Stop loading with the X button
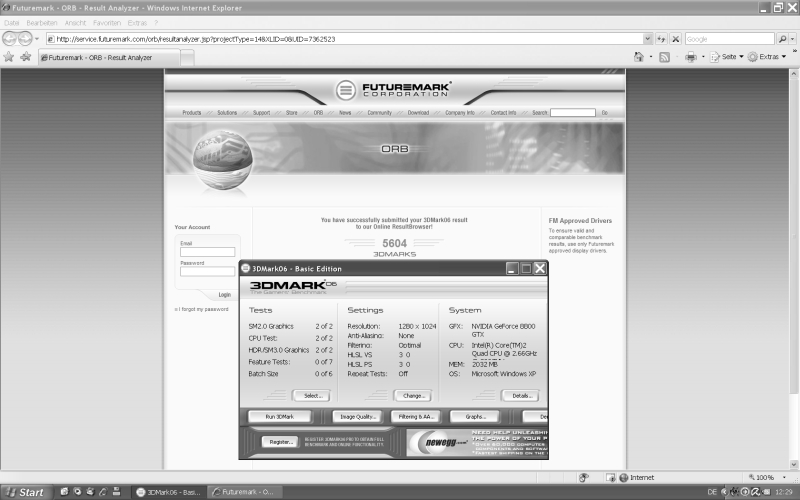Screen dimensions: 800x500 click(x=676, y=39)
